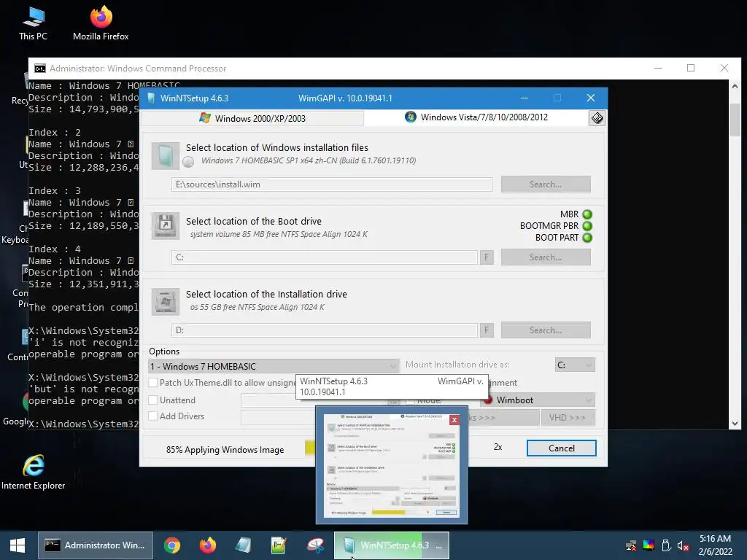This screenshot has height=560, width=747.
Task: Click the yellow apply progress bar
Action: tap(310, 448)
